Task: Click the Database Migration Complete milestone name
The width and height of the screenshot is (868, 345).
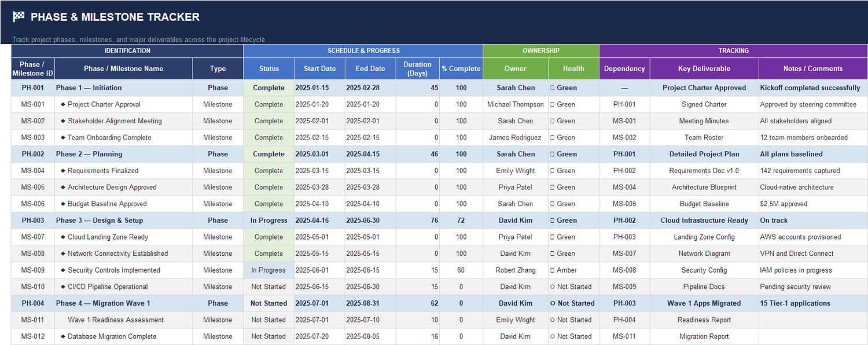Action: click(x=112, y=336)
